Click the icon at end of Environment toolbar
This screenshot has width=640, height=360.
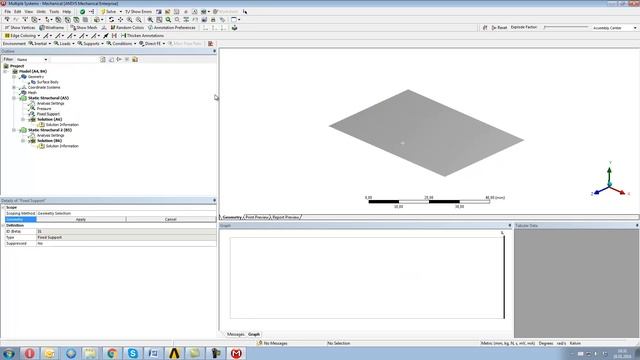211,44
